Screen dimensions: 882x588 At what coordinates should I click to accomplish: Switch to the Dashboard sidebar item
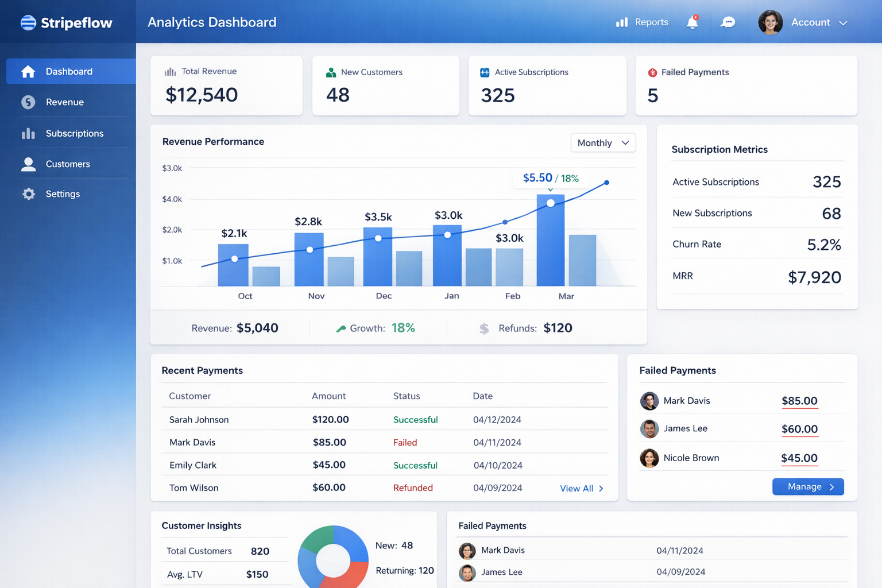coord(69,71)
